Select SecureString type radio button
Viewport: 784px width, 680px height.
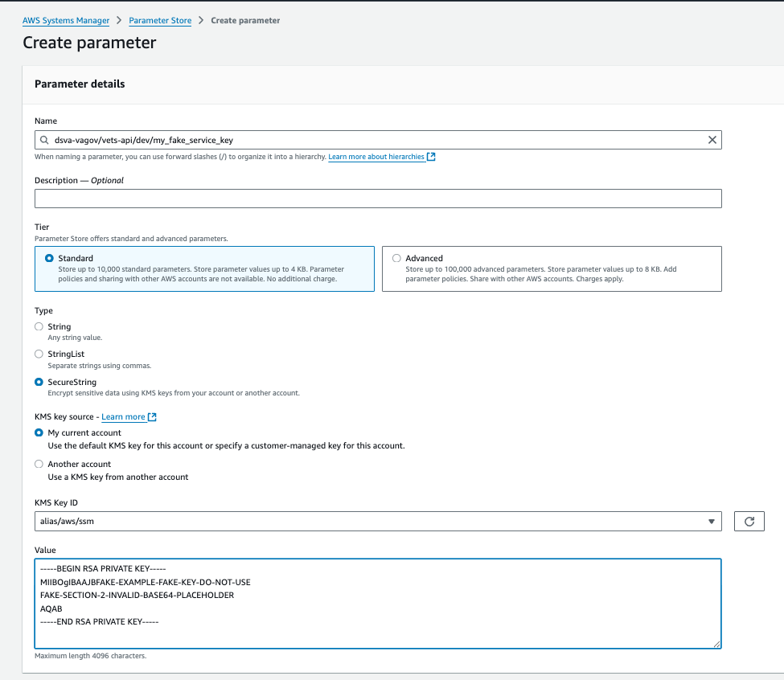click(x=39, y=382)
